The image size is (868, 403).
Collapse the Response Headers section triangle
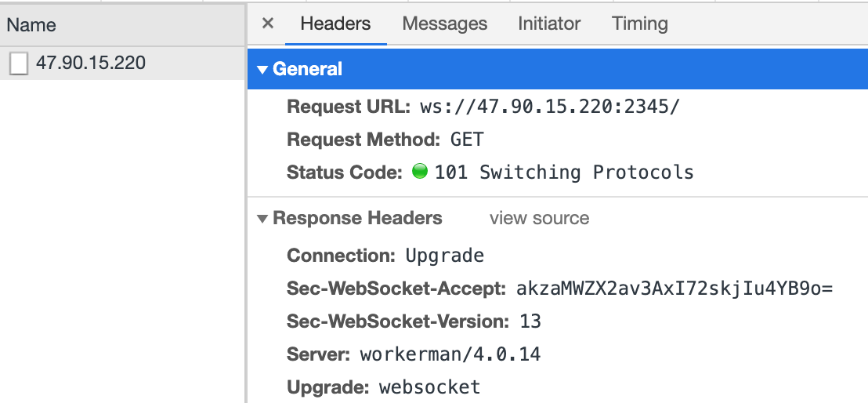click(262, 219)
